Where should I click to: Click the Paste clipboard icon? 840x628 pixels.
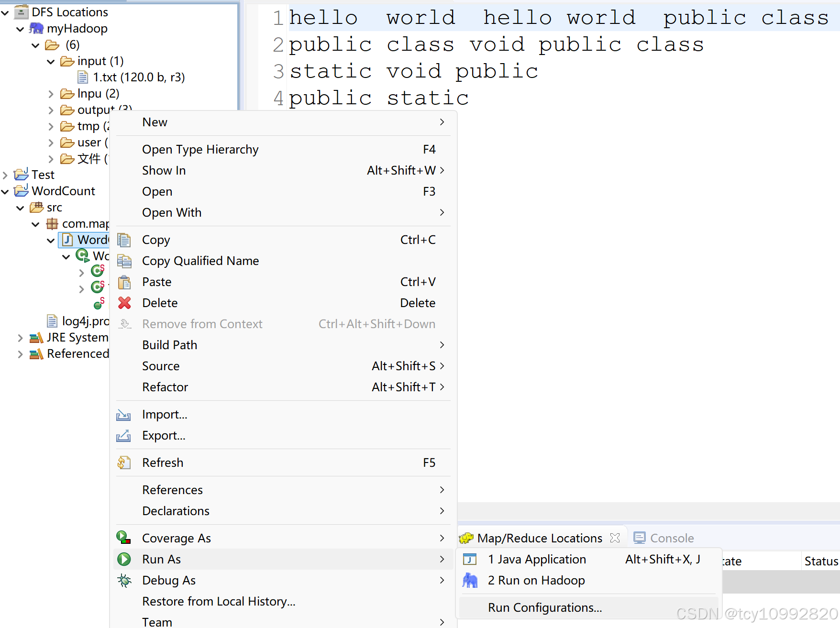(x=124, y=282)
